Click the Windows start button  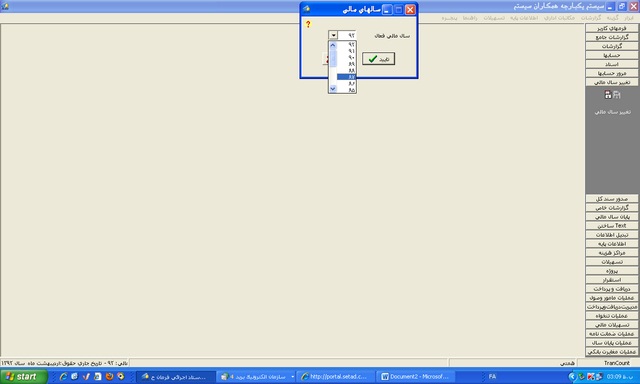[23, 376]
